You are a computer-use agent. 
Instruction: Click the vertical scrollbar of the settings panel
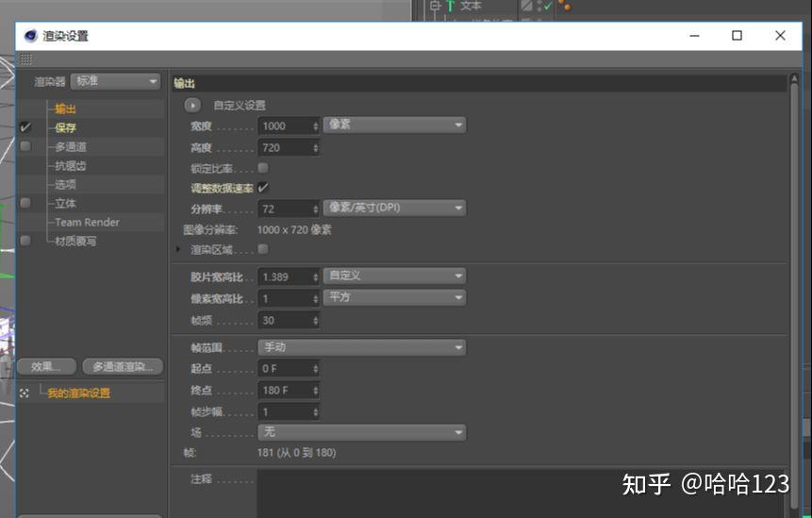coord(795,295)
